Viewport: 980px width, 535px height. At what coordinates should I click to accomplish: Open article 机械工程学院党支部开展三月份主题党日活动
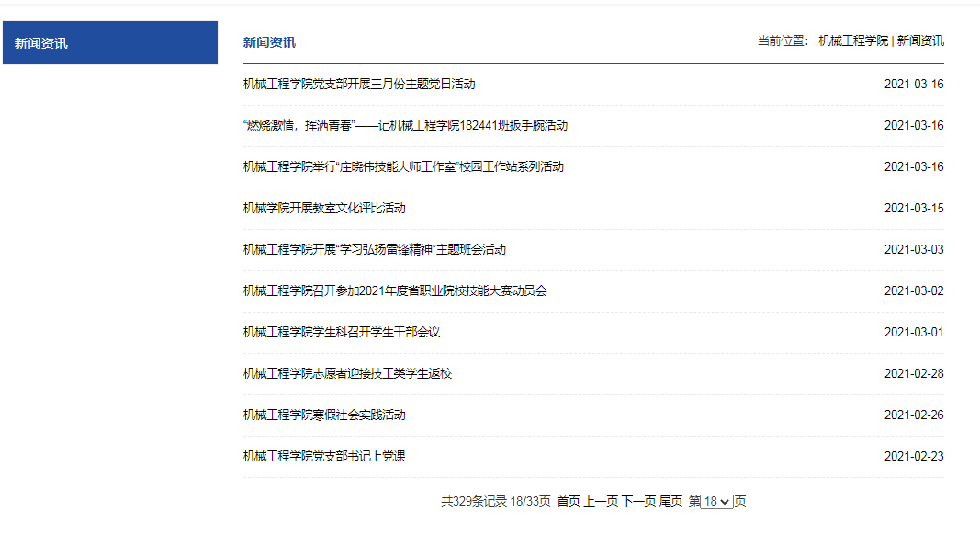coord(359,84)
